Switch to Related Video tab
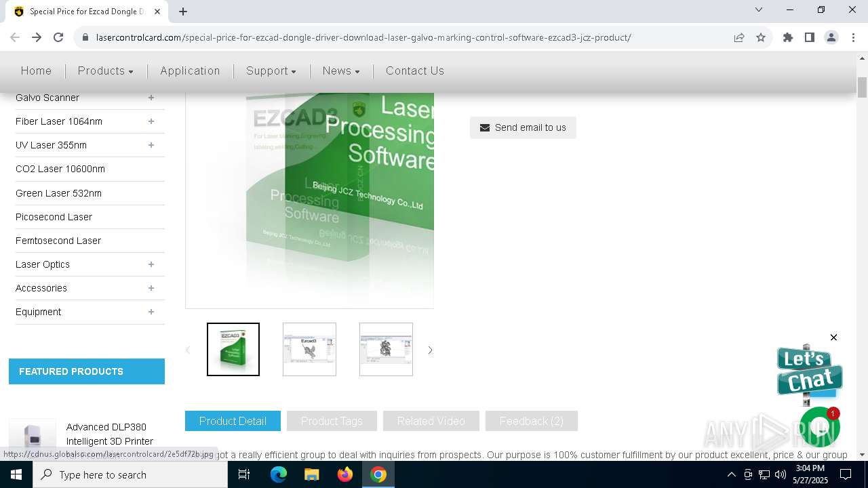Image resolution: width=868 pixels, height=488 pixels. point(431,421)
